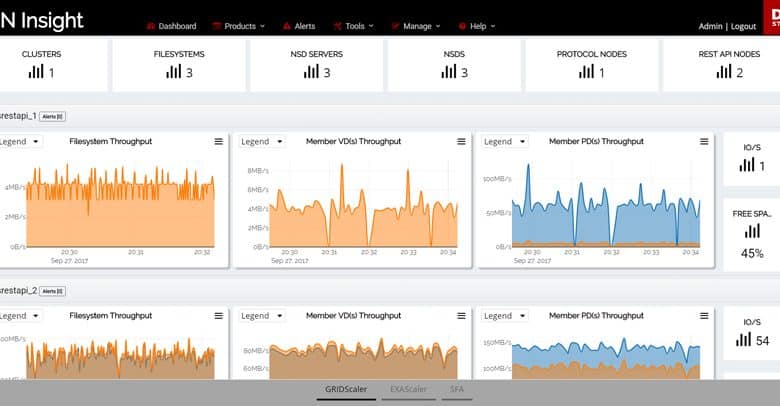780x406 pixels.
Task: Click the Products icon in navbar
Action: (x=216, y=26)
